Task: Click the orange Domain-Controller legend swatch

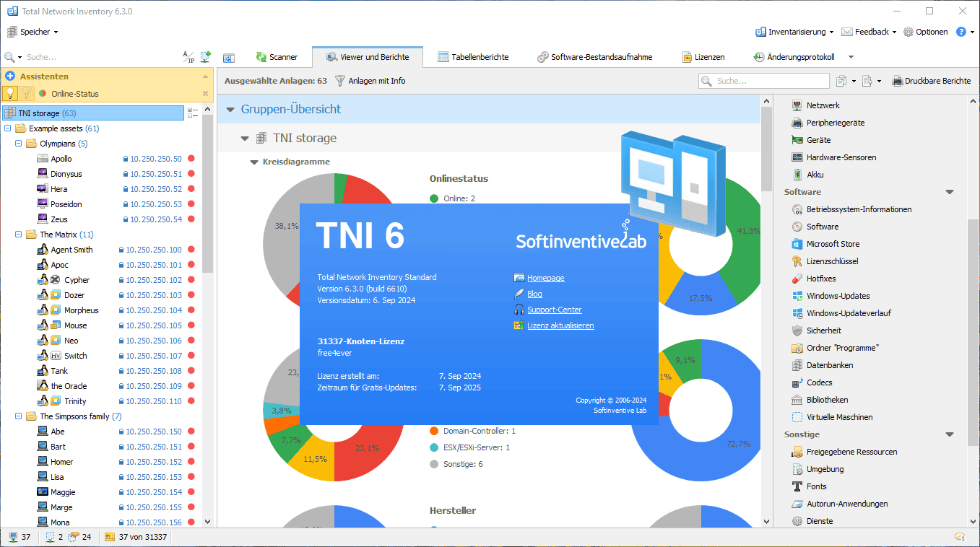Action: (434, 431)
